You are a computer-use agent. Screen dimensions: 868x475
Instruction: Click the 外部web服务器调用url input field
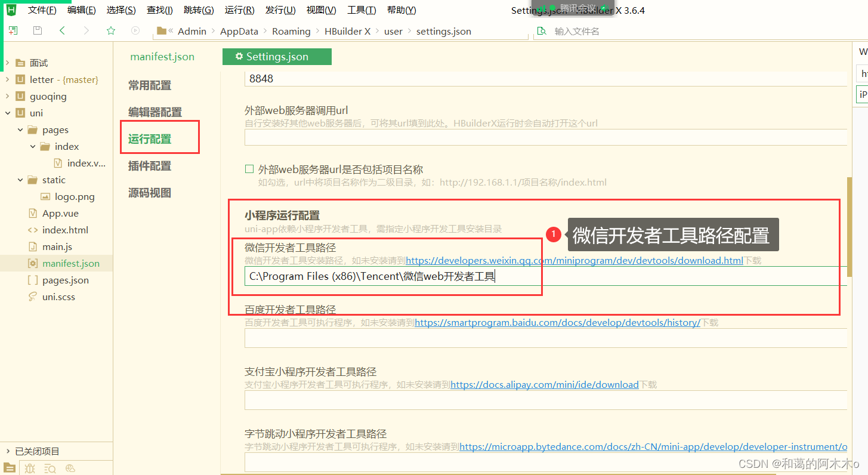(546, 137)
